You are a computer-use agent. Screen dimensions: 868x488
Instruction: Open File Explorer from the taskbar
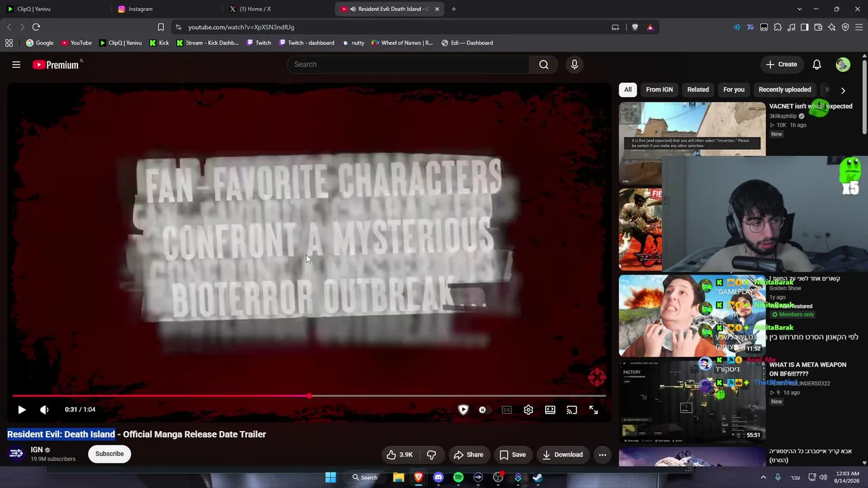point(399,477)
